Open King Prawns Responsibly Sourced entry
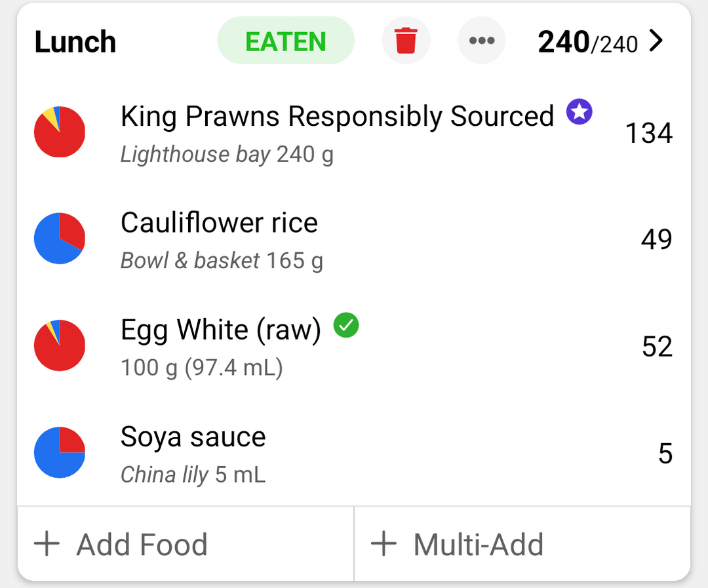This screenshot has height=588, width=708. pos(353,133)
